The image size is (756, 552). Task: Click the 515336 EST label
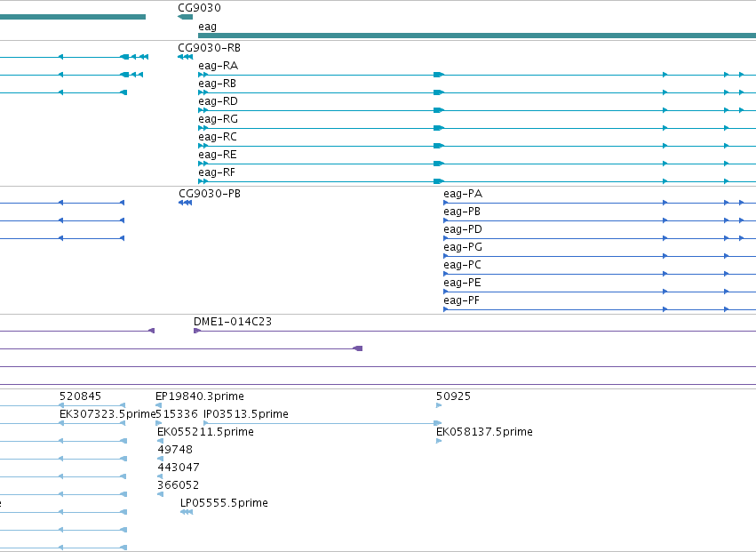point(177,414)
